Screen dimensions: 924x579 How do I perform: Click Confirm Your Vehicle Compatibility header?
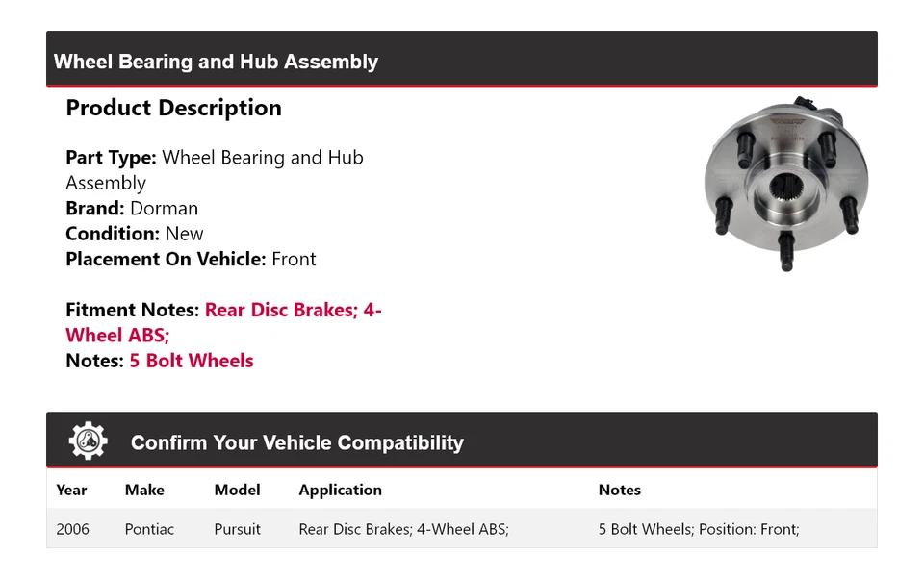tap(297, 442)
